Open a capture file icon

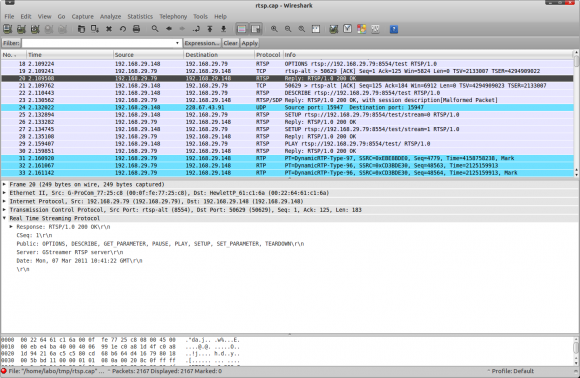click(x=81, y=29)
